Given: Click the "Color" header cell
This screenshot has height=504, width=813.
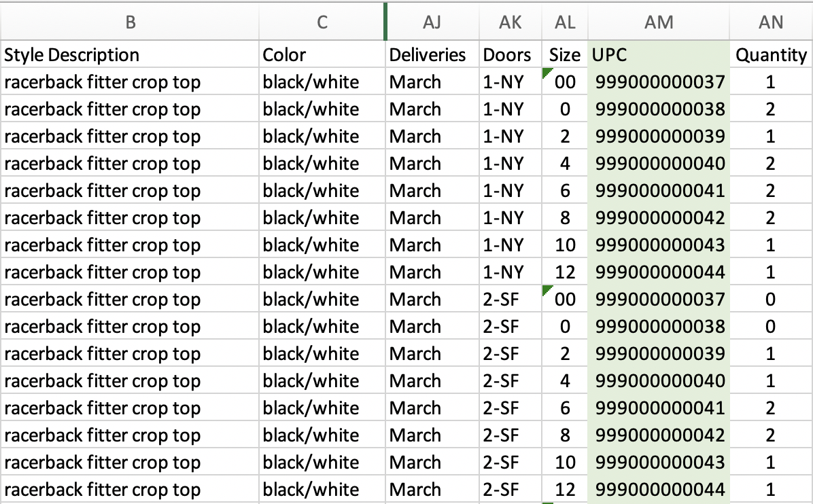Looking at the screenshot, I should (322, 54).
